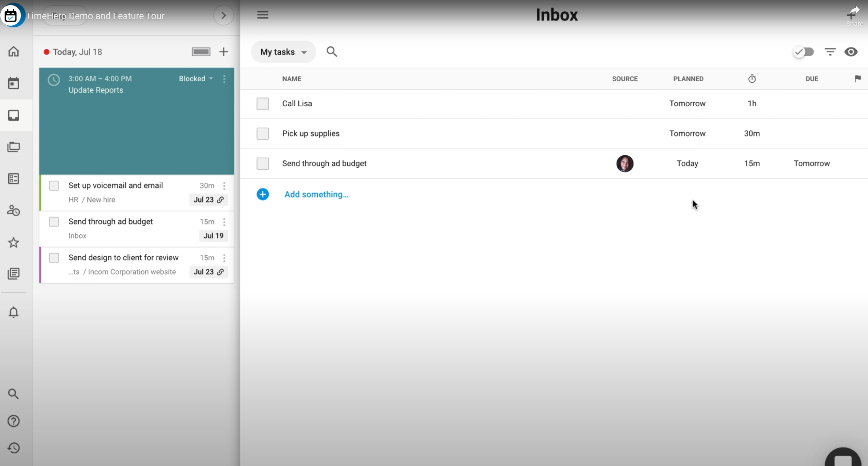Mark Pick up supplies as complete
This screenshot has width=868, height=466.
[x=263, y=133]
